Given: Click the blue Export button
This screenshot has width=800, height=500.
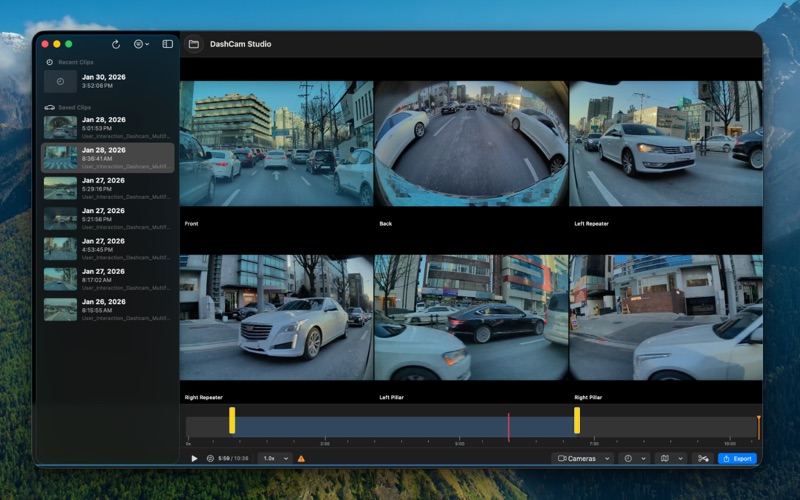Looking at the screenshot, I should [x=737, y=459].
